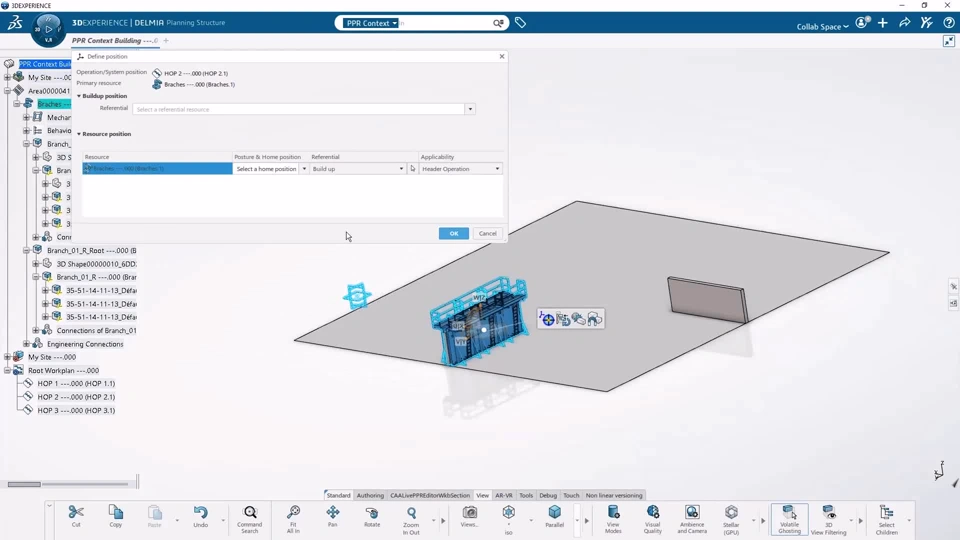960x540 pixels.
Task: Open the Build up referential dropdown
Action: point(401,169)
